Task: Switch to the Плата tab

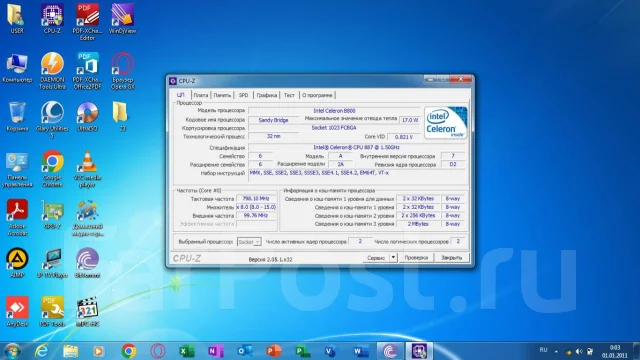Action: tap(200, 95)
